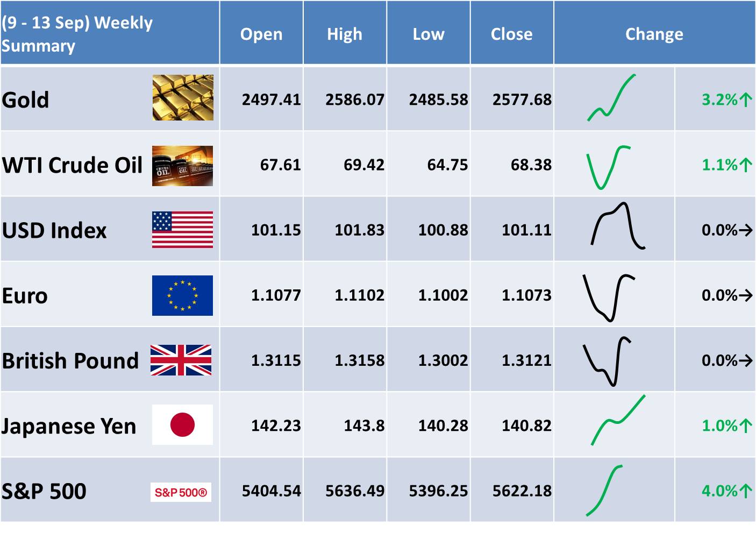The height and width of the screenshot is (553, 756).
Task: Select the European Union flag icon
Action: [x=182, y=295]
